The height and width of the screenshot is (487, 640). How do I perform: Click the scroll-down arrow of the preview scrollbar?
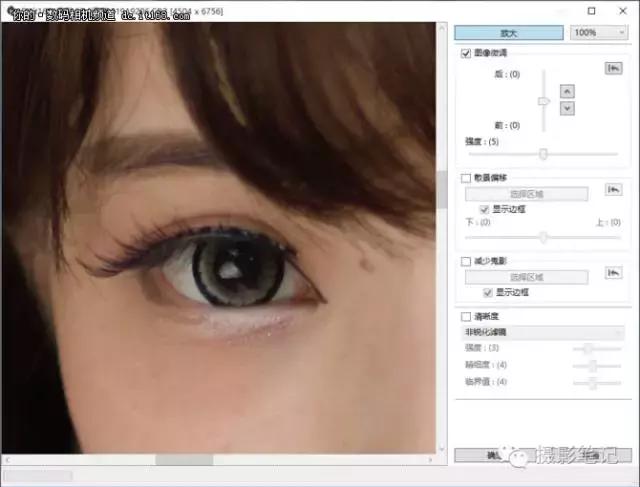pos(442,449)
